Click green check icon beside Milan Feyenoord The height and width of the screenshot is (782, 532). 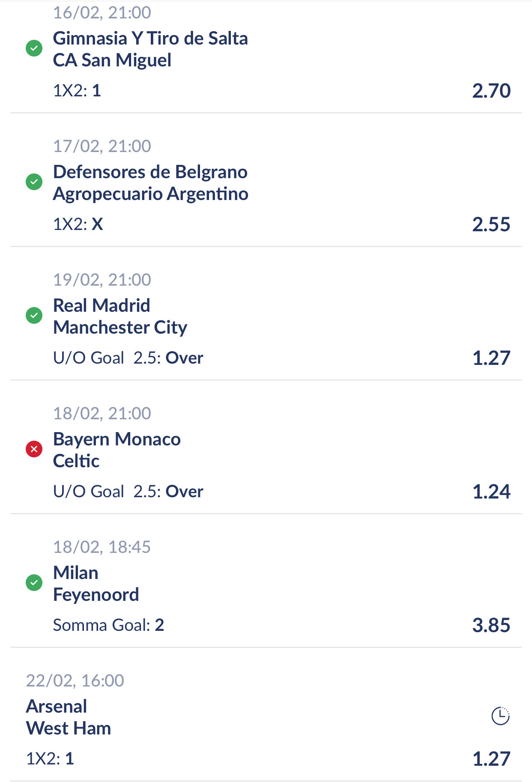coord(34,582)
